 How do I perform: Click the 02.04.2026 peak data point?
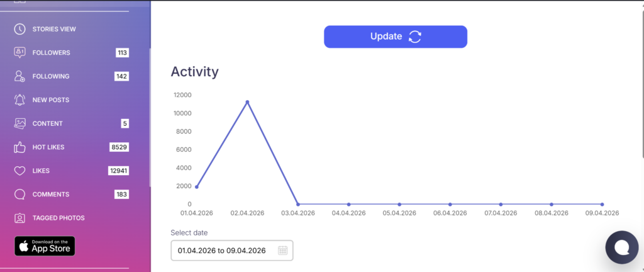(x=247, y=102)
